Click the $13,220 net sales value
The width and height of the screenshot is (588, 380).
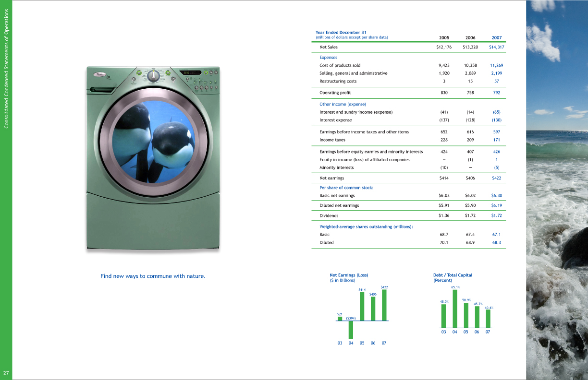470,47
